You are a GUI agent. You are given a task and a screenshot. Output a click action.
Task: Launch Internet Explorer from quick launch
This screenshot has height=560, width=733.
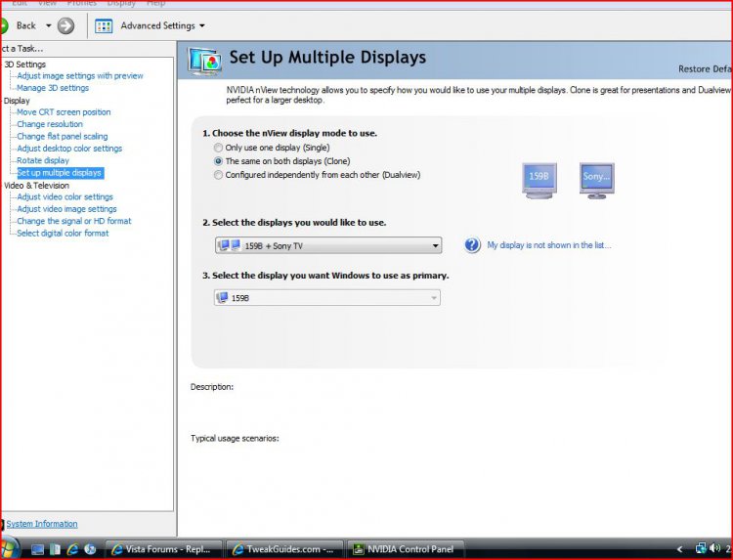pyautogui.click(x=72, y=549)
